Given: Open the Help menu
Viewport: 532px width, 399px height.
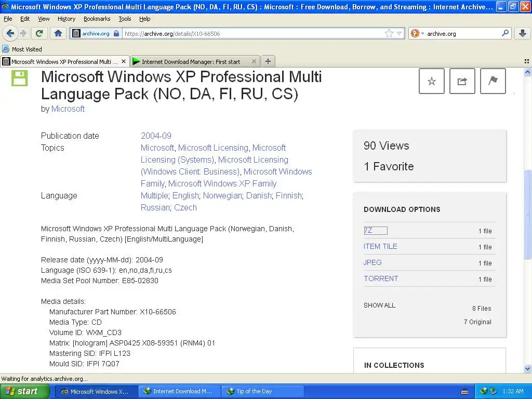Looking at the screenshot, I should tap(145, 19).
